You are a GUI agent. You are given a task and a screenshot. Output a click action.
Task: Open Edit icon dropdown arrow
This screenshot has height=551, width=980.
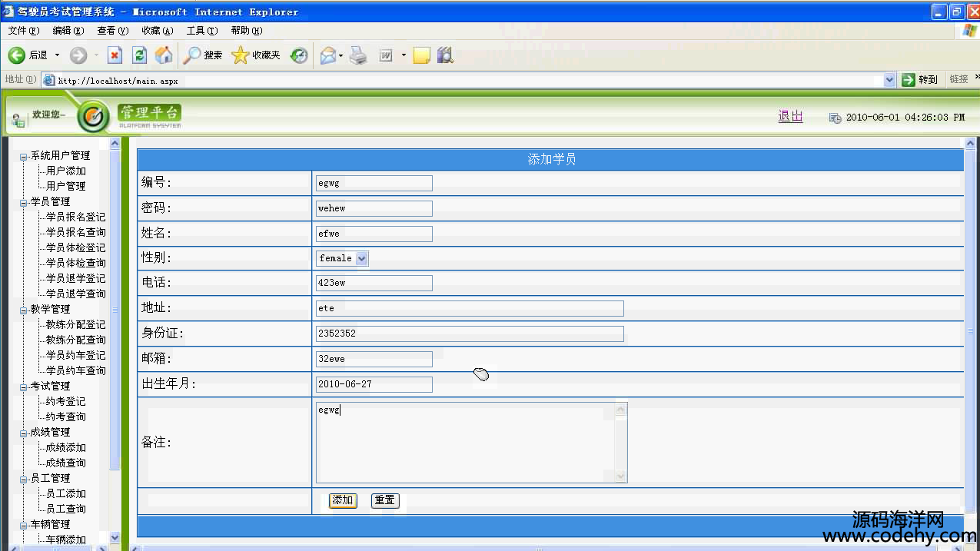pyautogui.click(x=403, y=55)
